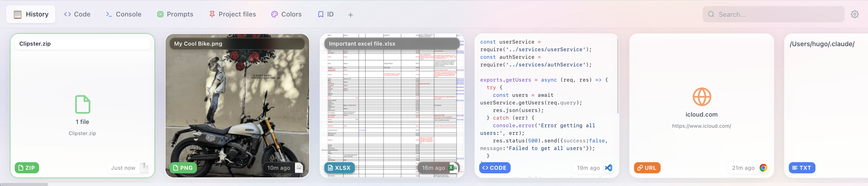Click the '1 file' label
The width and height of the screenshot is (868, 186).
coord(82,122)
